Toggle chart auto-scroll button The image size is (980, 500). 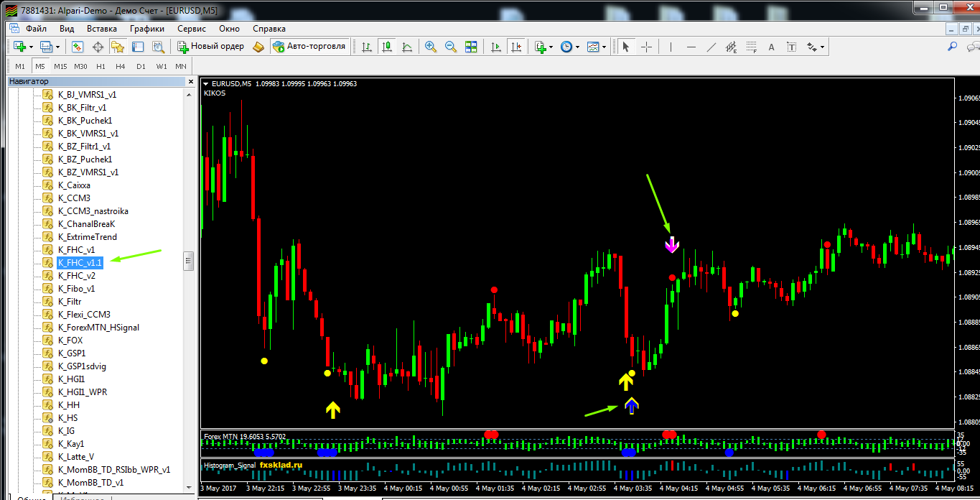point(496,47)
